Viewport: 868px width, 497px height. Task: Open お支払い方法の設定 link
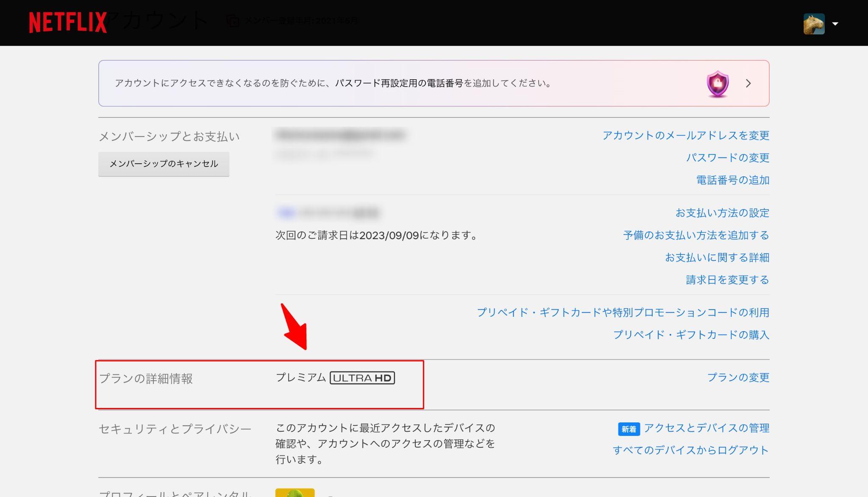pos(722,213)
